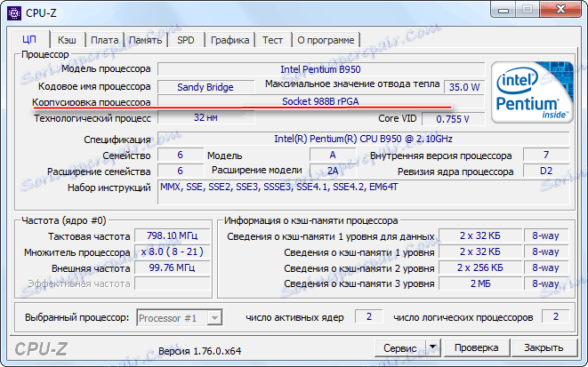Image resolution: width=588 pixels, height=367 pixels.
Task: Click the x 8.0 ( 8 - 21 ) multiplier value
Action: (x=172, y=251)
